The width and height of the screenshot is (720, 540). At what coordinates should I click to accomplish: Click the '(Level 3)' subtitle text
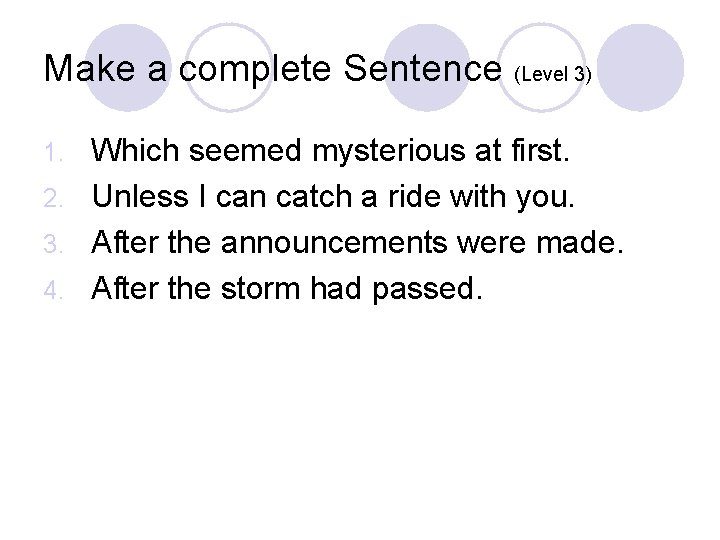point(553,74)
